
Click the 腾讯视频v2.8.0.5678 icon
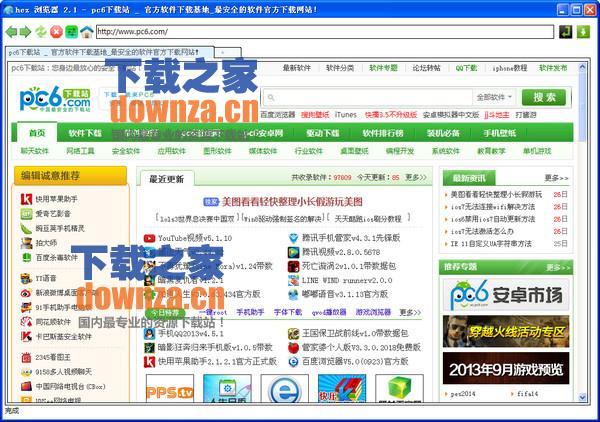[x=293, y=253]
